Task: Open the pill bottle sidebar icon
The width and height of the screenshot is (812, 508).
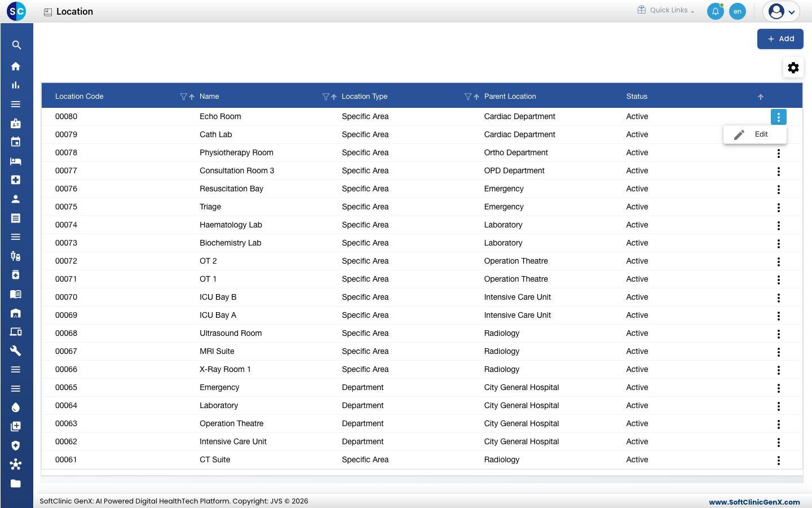Action: tap(16, 275)
